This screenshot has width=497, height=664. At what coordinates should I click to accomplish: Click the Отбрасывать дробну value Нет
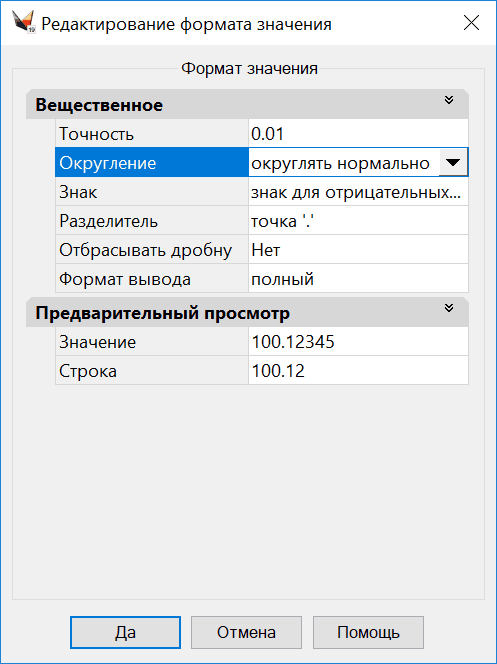[358, 250]
